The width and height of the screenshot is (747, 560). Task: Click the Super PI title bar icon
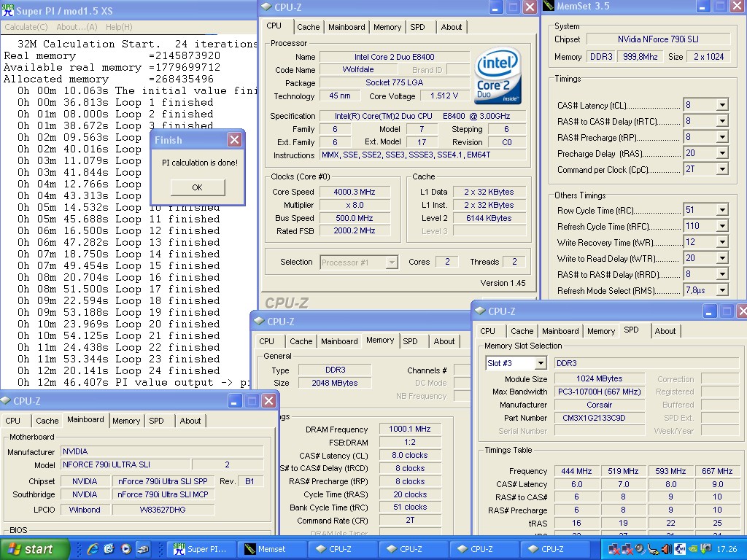pyautogui.click(x=7, y=10)
